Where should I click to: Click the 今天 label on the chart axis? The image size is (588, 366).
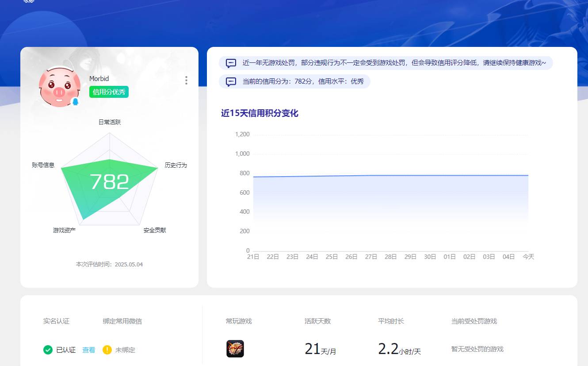tap(528, 256)
